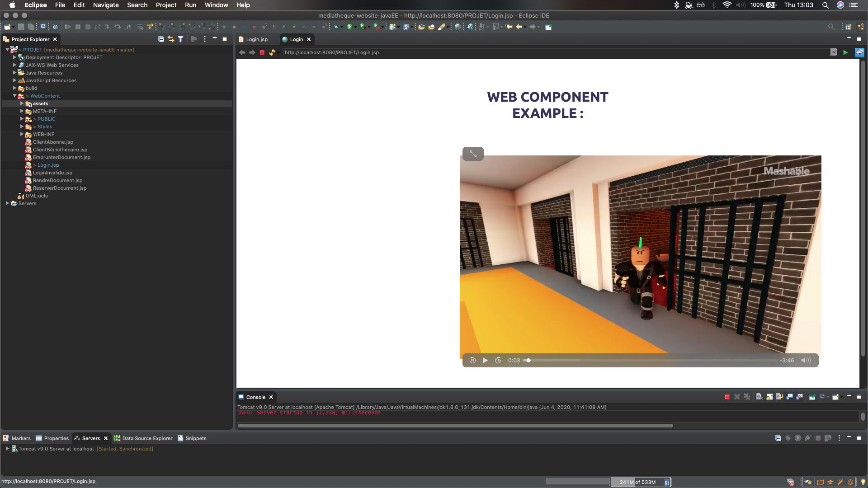This screenshot has height=488, width=868.
Task: Open the Navigate menu
Action: coord(106,5)
